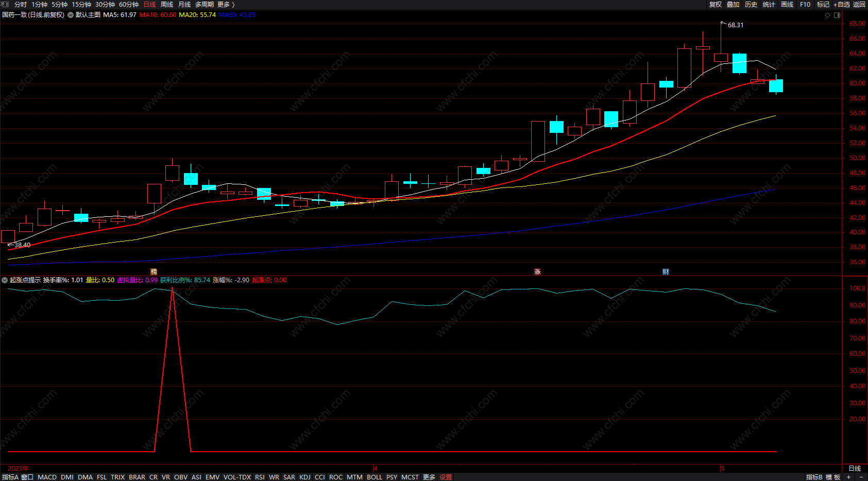Open the 设置 indicator settings

(x=446, y=477)
